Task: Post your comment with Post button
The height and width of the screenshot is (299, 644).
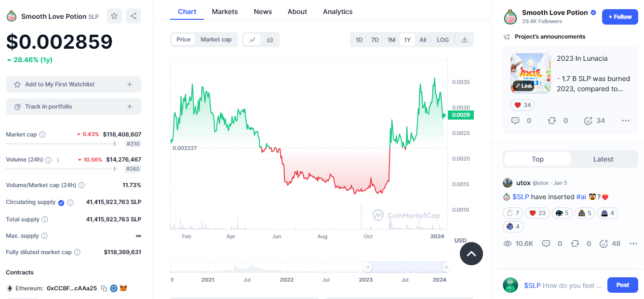Action: (x=622, y=285)
